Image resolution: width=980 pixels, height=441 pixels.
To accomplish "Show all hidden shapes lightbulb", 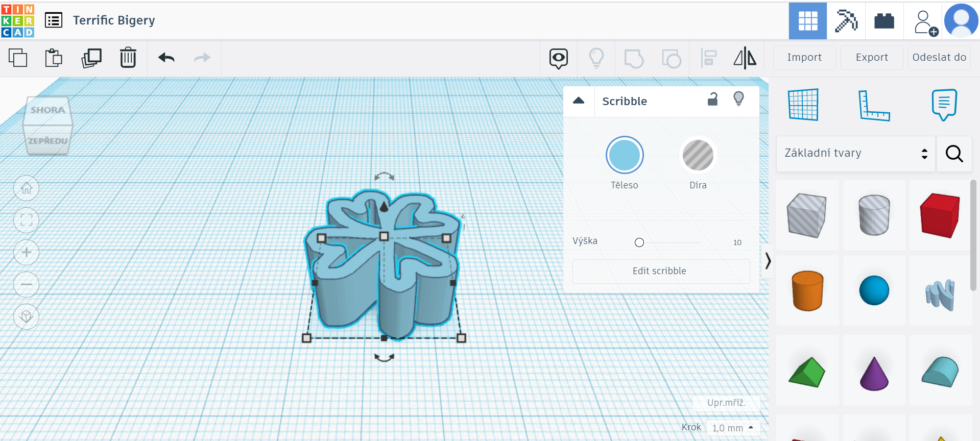I will [596, 58].
